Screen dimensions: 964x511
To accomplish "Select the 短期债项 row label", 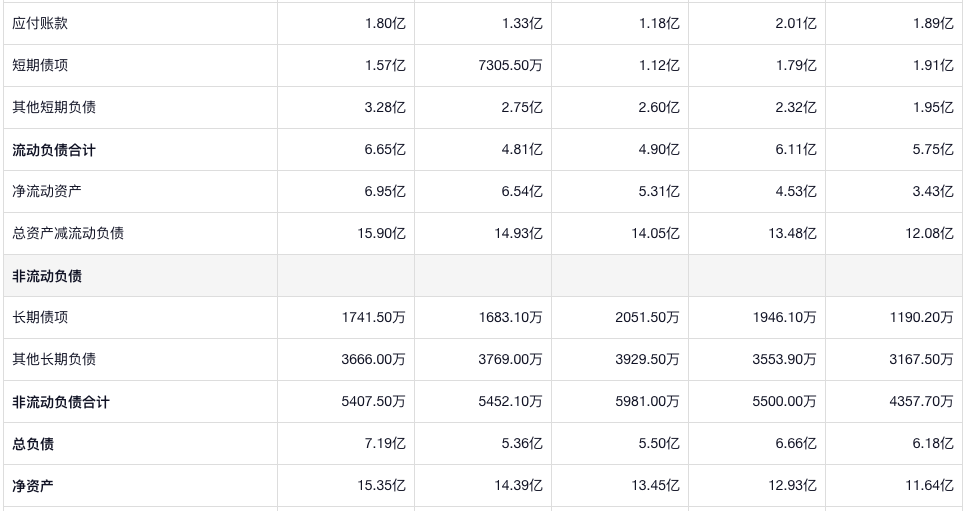I will tap(40, 65).
